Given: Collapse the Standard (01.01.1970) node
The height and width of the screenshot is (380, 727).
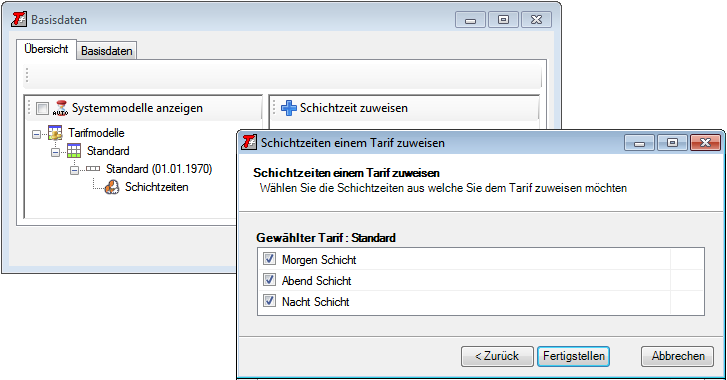Looking at the screenshot, I should [74, 171].
